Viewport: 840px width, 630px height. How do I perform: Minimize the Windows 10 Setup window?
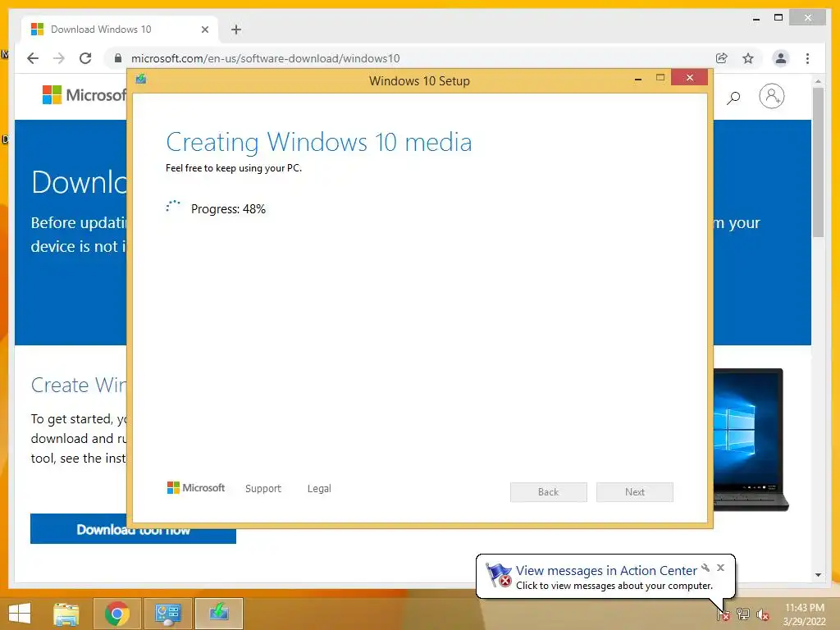(x=637, y=80)
